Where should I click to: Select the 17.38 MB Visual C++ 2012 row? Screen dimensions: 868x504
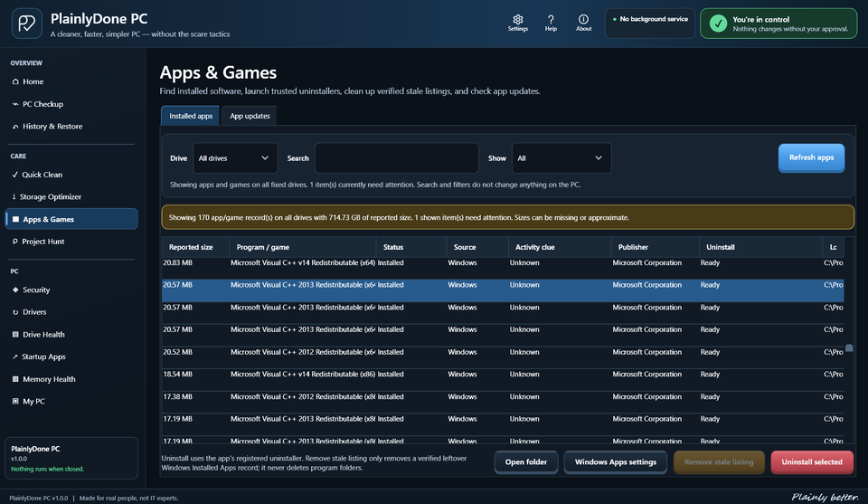(x=503, y=402)
